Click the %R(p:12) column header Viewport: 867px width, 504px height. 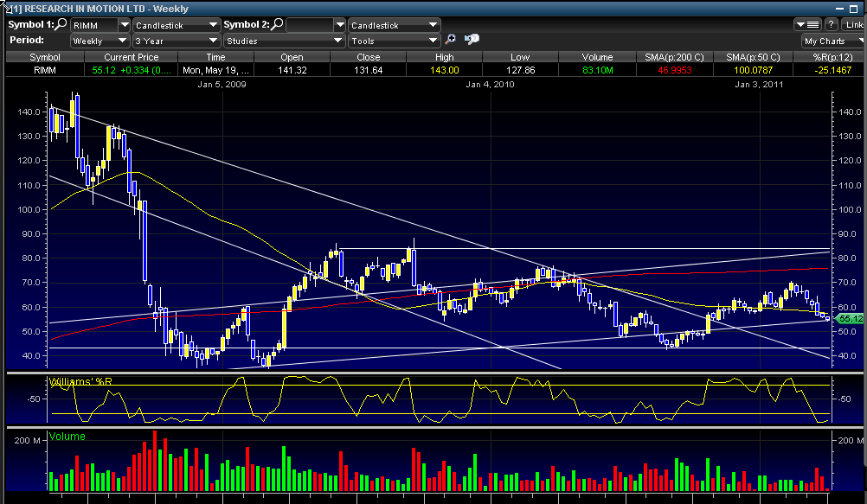(830, 57)
